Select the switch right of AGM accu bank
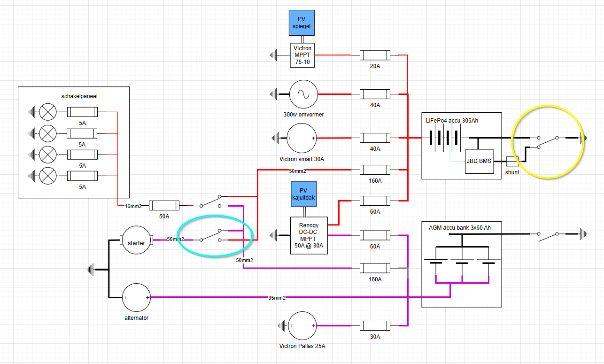The height and width of the screenshot is (364, 604). click(x=548, y=236)
